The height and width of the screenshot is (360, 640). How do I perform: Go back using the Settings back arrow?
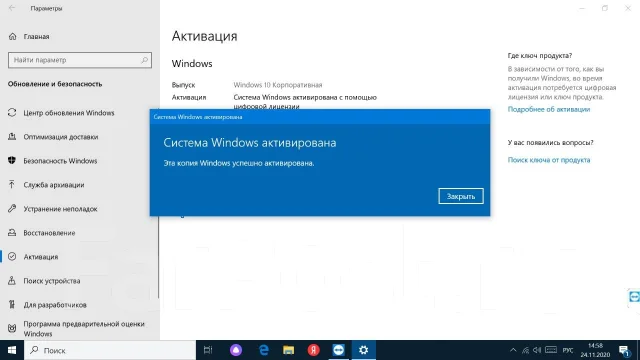pyautogui.click(x=12, y=8)
